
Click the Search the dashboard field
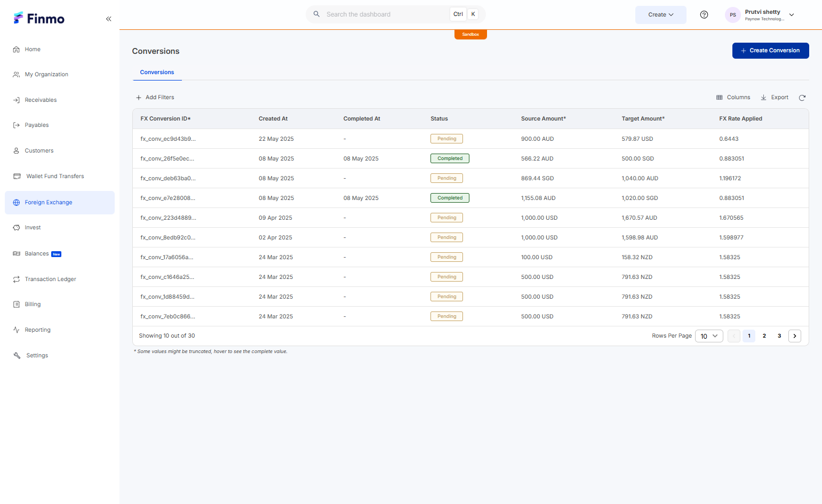tap(396, 14)
